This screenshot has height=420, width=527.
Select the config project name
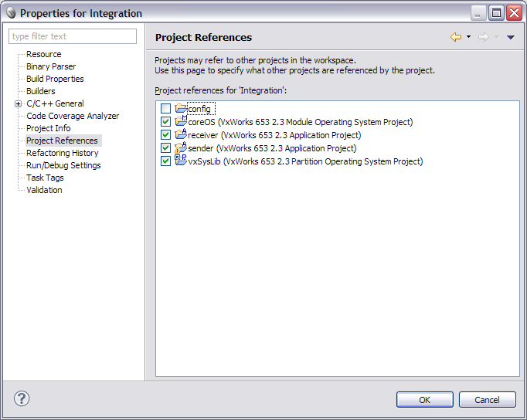click(199, 109)
